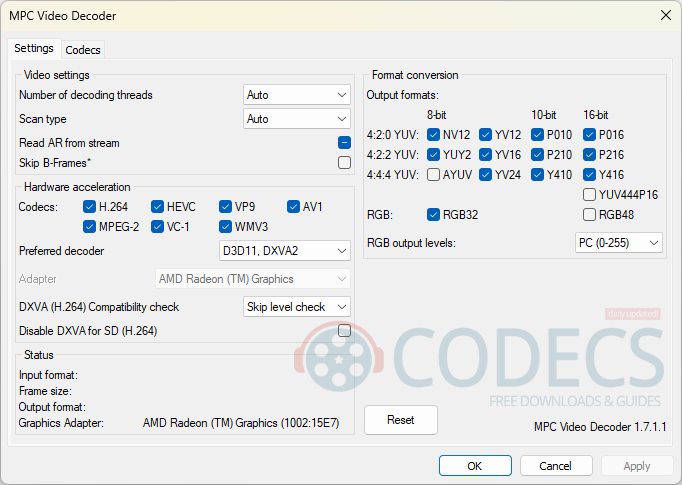The image size is (682, 485).
Task: Open the Number of decoding threads dropdown
Action: tap(297, 95)
